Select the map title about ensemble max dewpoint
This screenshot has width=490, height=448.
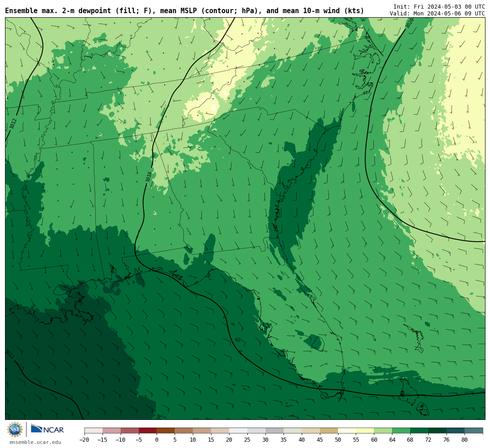coord(184,11)
